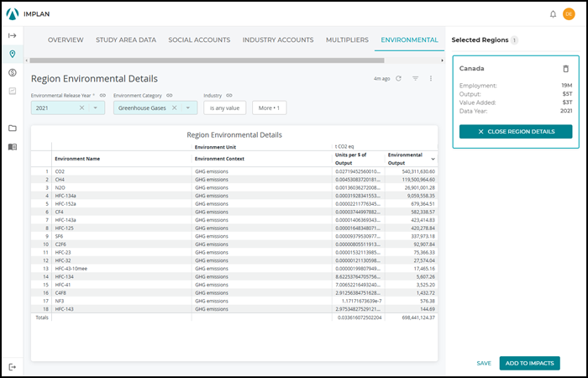Expand the Environment Category dropdown
This screenshot has height=378, width=588.
tap(188, 108)
